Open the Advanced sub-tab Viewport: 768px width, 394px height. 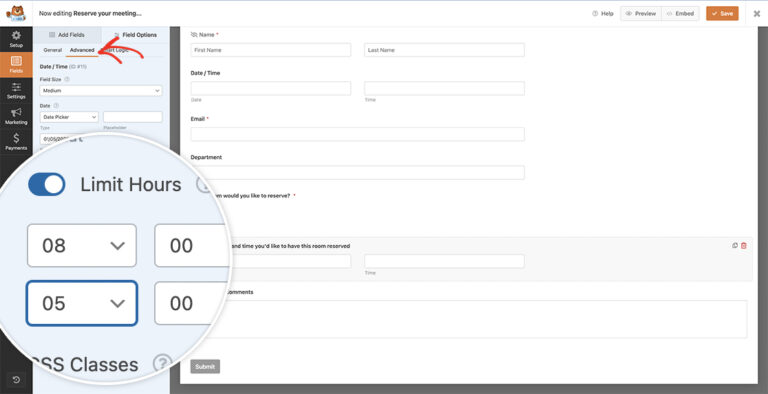(x=82, y=50)
